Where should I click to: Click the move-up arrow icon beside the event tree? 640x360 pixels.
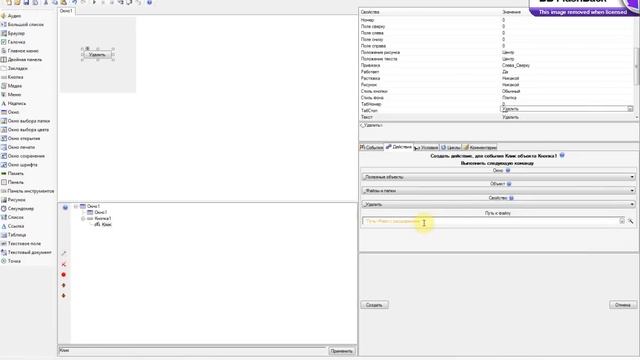[63, 285]
